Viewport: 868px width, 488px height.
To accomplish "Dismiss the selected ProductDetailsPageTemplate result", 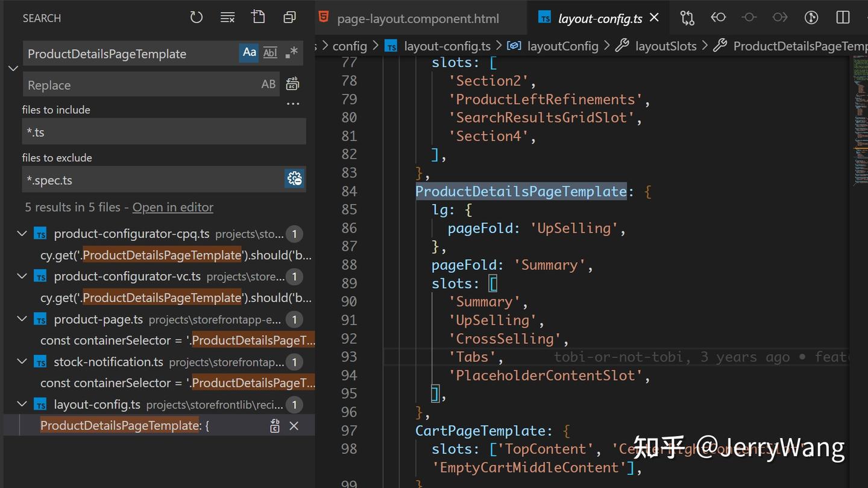I will [x=294, y=426].
